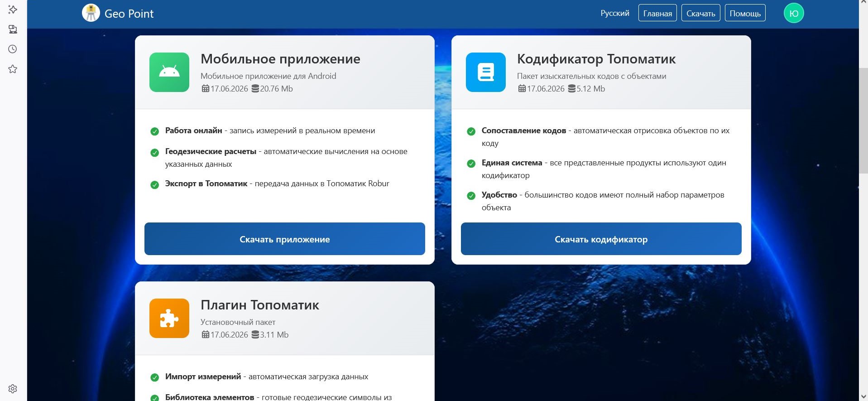868x401 pixels.
Task: Click the checkmark beside Геодезические расчеты
Action: (x=154, y=152)
